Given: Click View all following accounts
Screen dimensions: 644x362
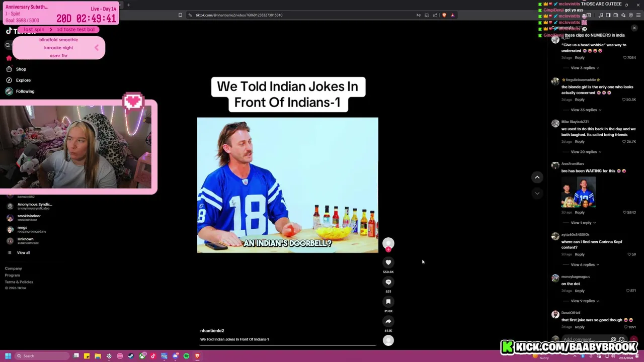Looking at the screenshot, I should pos(23,252).
